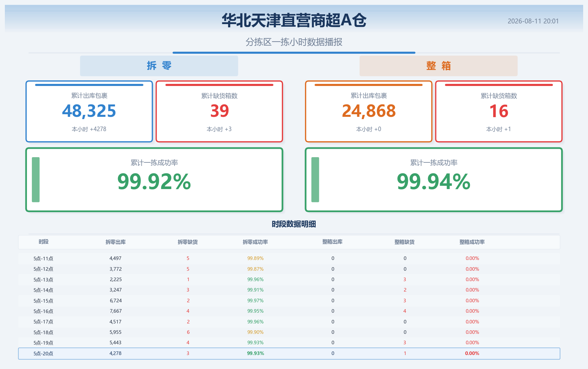Click the 本小时 +4278 hourly change text
588x369 pixels.
tap(89, 129)
